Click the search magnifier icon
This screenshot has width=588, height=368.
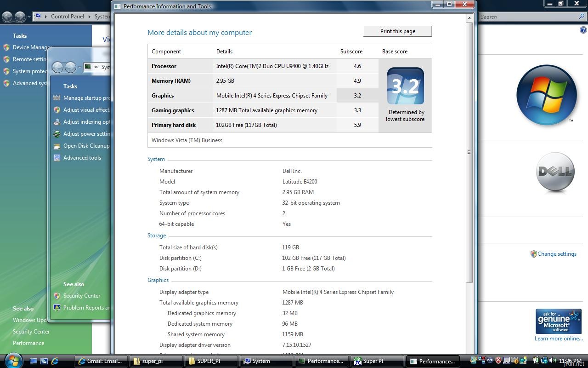[x=582, y=17]
